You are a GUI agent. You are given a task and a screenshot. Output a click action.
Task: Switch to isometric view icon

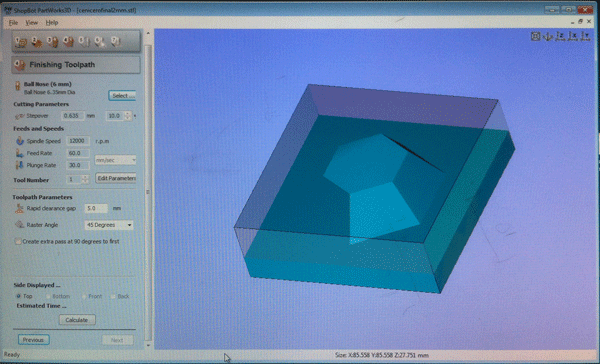click(548, 36)
